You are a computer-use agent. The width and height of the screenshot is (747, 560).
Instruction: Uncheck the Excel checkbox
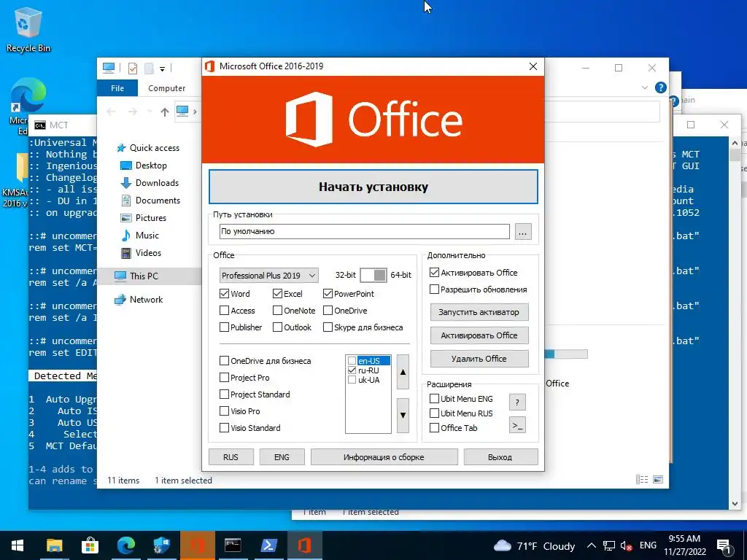click(277, 294)
